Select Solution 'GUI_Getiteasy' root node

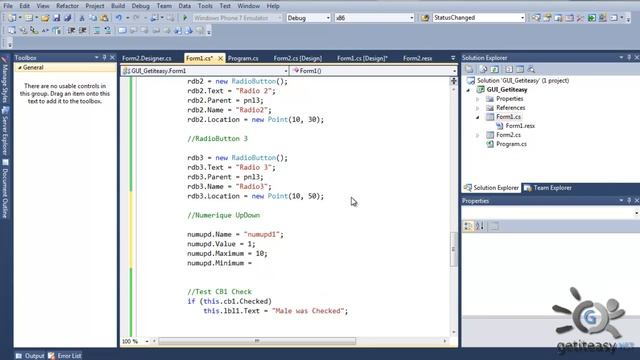point(522,80)
